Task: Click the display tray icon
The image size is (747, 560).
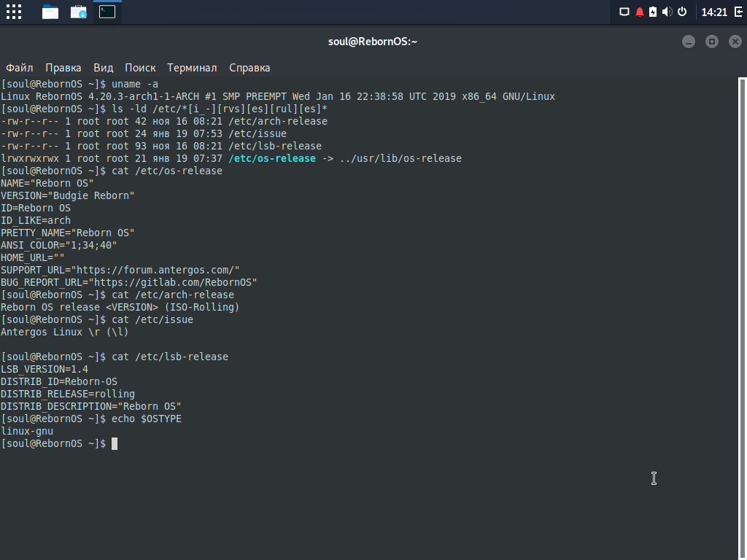Action: (x=624, y=12)
